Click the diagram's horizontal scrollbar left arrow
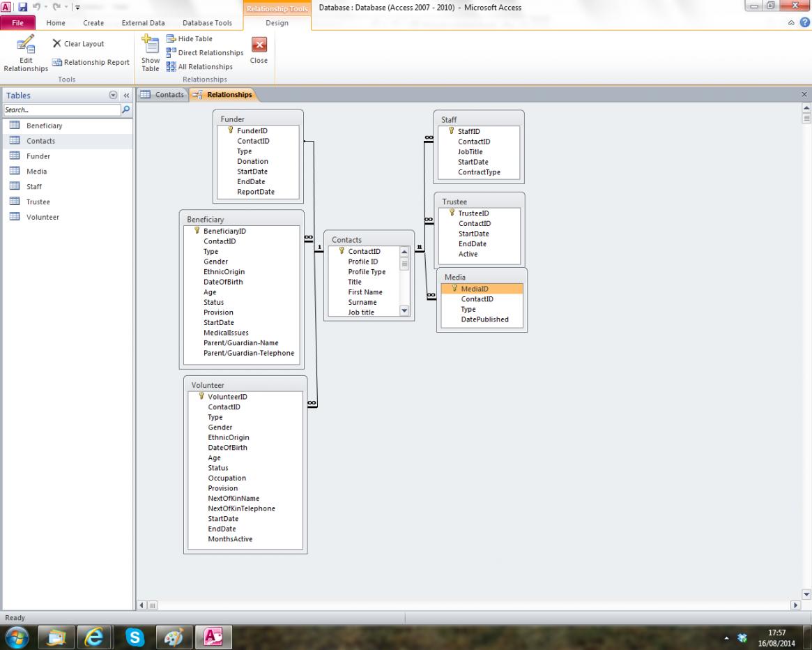812x650 pixels. [142, 605]
